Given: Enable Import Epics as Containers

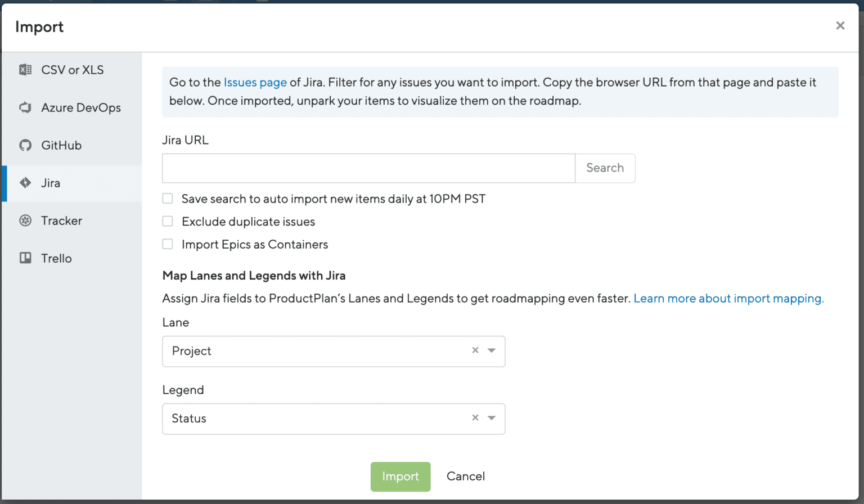Looking at the screenshot, I should 168,244.
